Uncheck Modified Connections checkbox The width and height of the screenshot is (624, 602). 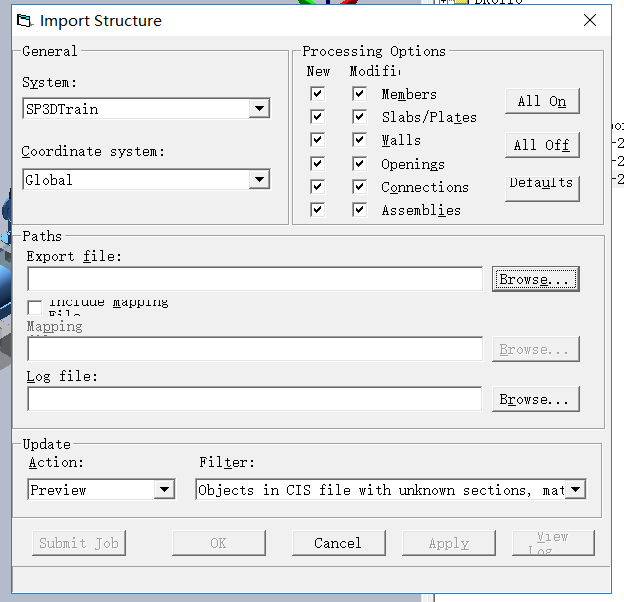coord(359,187)
